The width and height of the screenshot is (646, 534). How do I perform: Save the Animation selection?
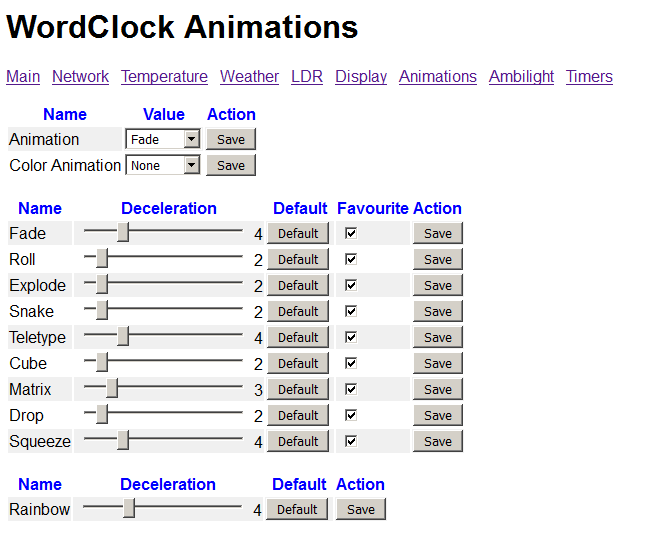click(x=231, y=139)
